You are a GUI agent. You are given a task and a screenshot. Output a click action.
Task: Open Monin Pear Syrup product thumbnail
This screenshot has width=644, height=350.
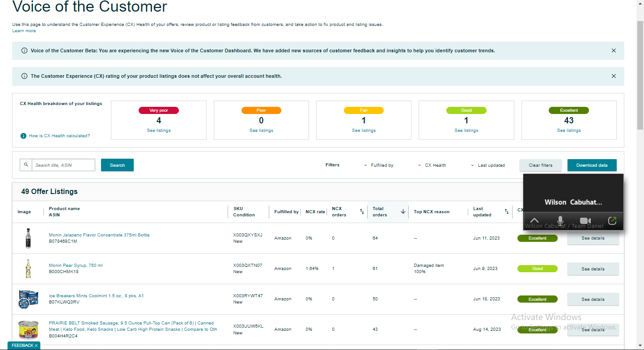pos(28,269)
